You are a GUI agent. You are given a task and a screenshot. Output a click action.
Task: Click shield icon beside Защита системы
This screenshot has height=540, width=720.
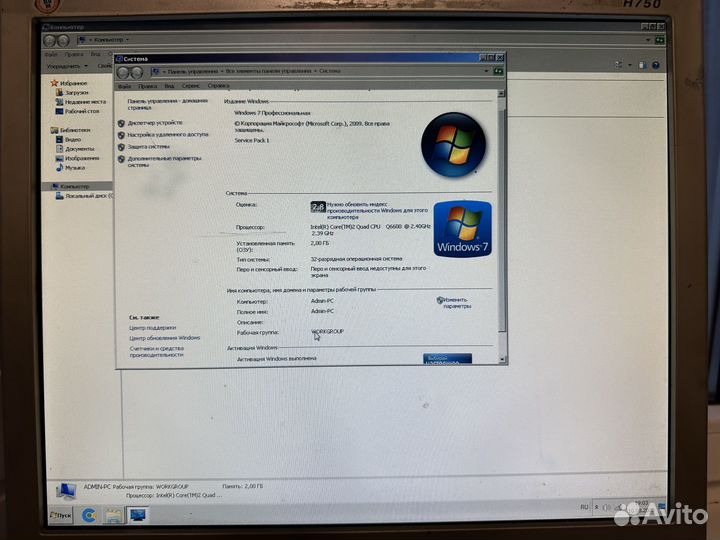click(121, 147)
